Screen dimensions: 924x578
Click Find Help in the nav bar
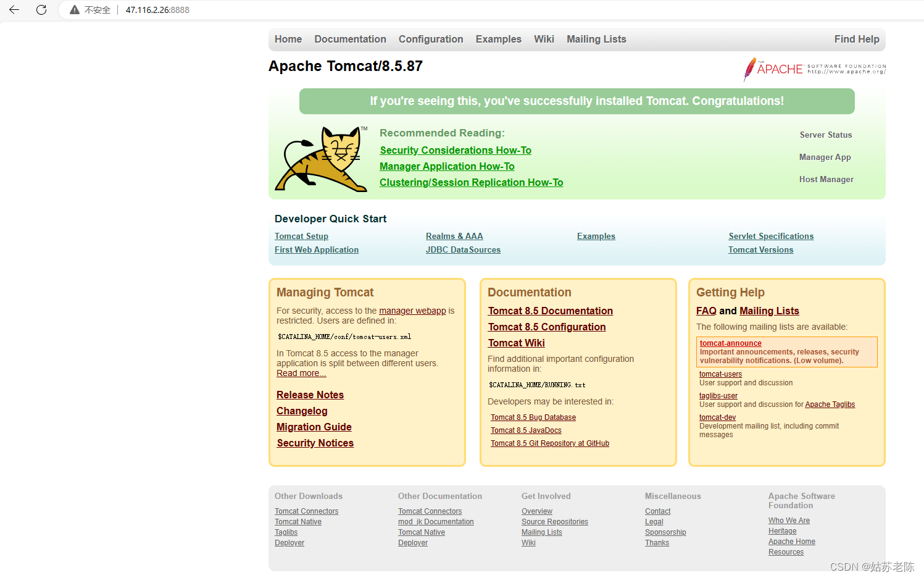(857, 39)
